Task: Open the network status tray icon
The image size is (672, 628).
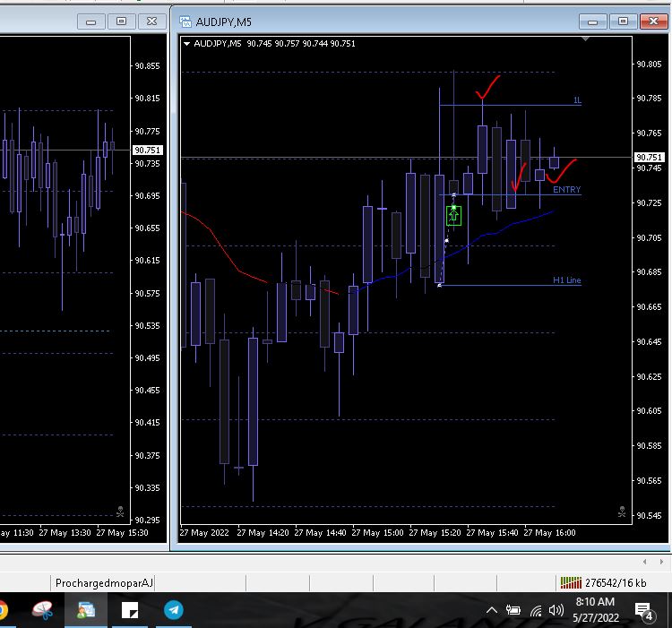Action: (x=536, y=611)
